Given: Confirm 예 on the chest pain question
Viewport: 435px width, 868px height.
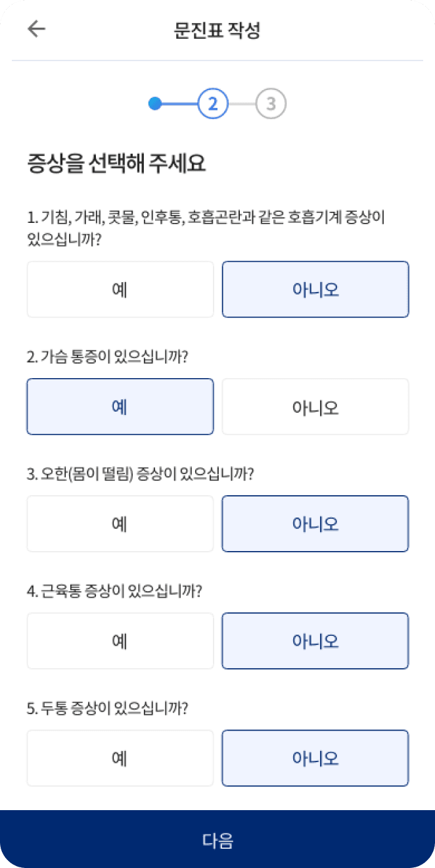Looking at the screenshot, I should (x=120, y=406).
